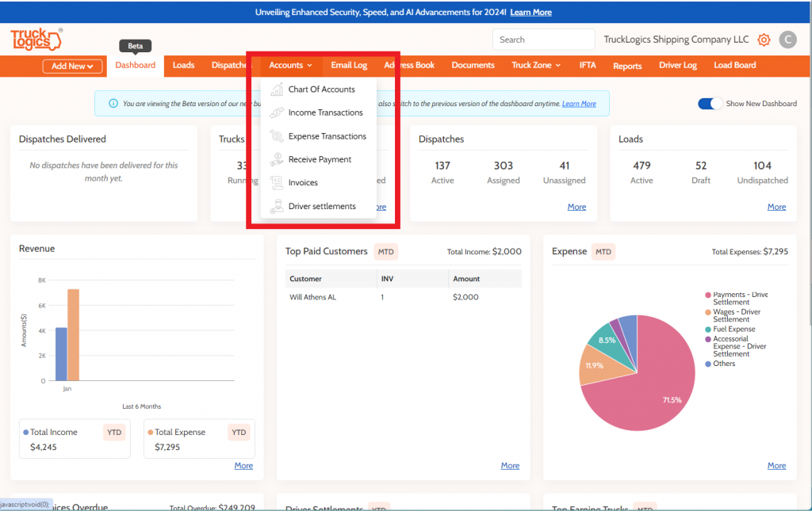Click the Others legend swatch
Viewport: 812px width, 511px height.
coord(708,364)
